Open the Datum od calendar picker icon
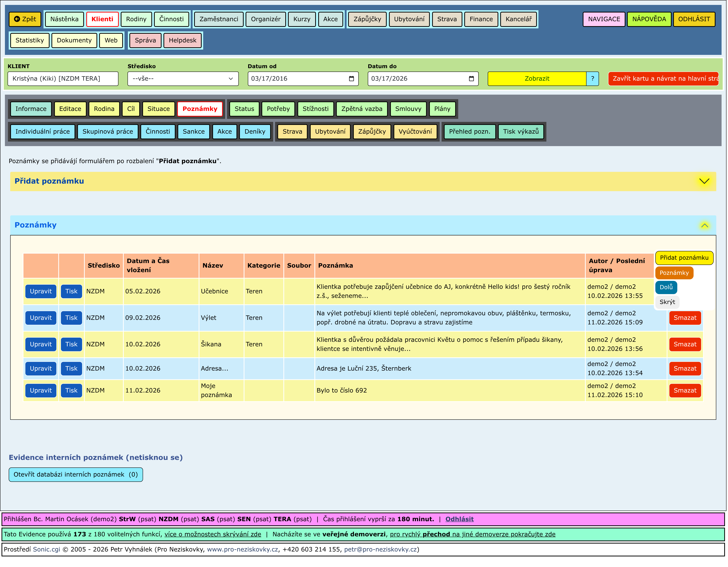 pyautogui.click(x=351, y=79)
